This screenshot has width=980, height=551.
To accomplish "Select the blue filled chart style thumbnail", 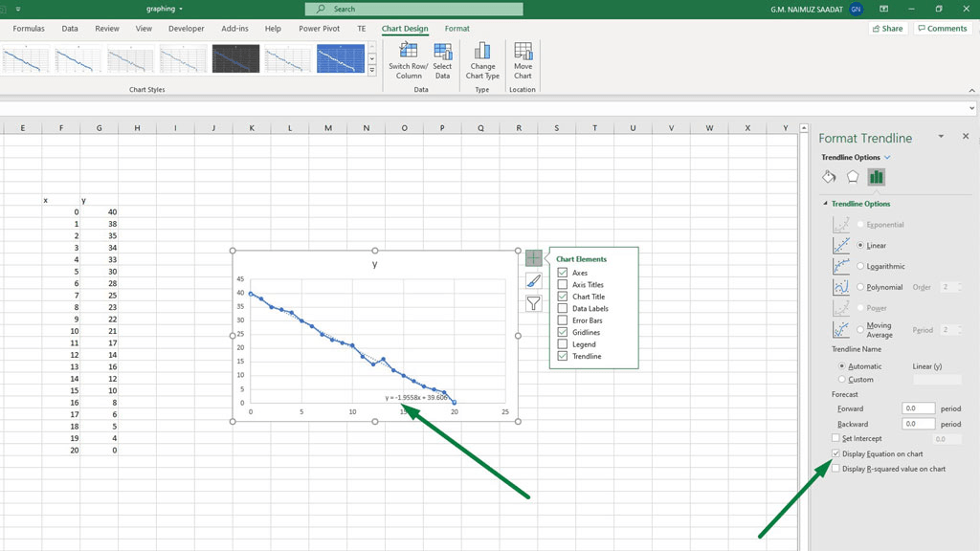I will point(341,58).
